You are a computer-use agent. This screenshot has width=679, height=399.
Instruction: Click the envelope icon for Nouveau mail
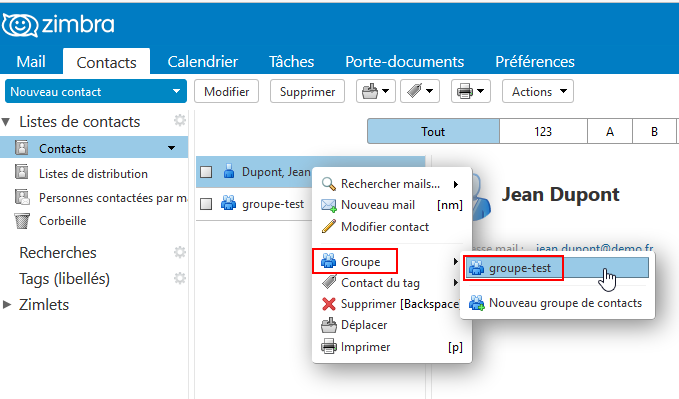(329, 205)
